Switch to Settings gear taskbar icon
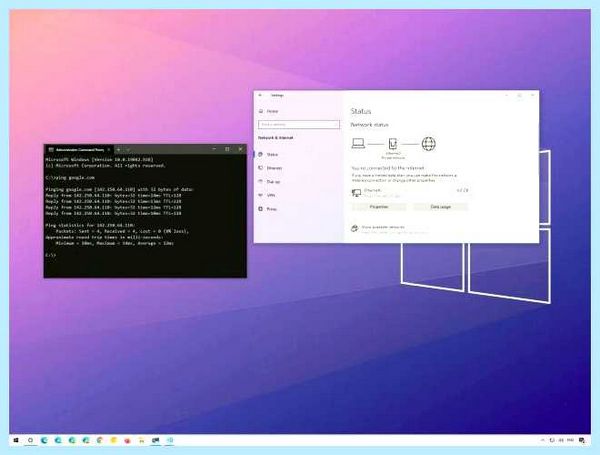This screenshot has height=455, width=600. [170, 440]
